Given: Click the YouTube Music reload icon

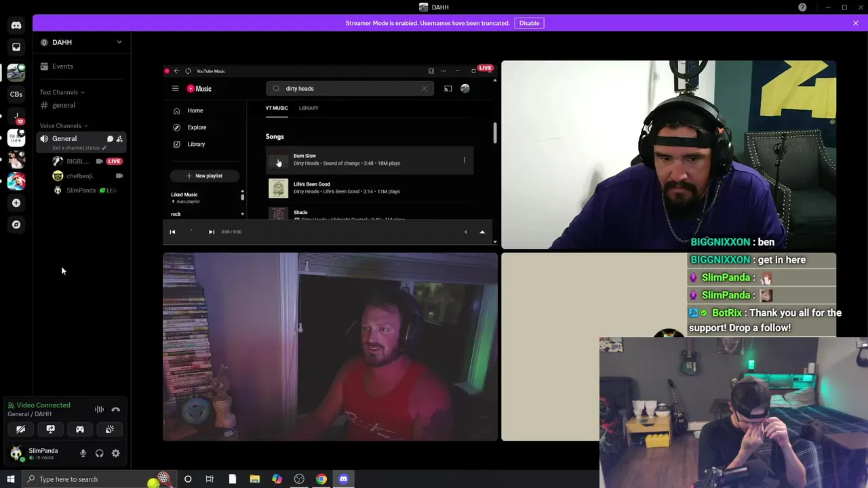Looking at the screenshot, I should coord(188,71).
